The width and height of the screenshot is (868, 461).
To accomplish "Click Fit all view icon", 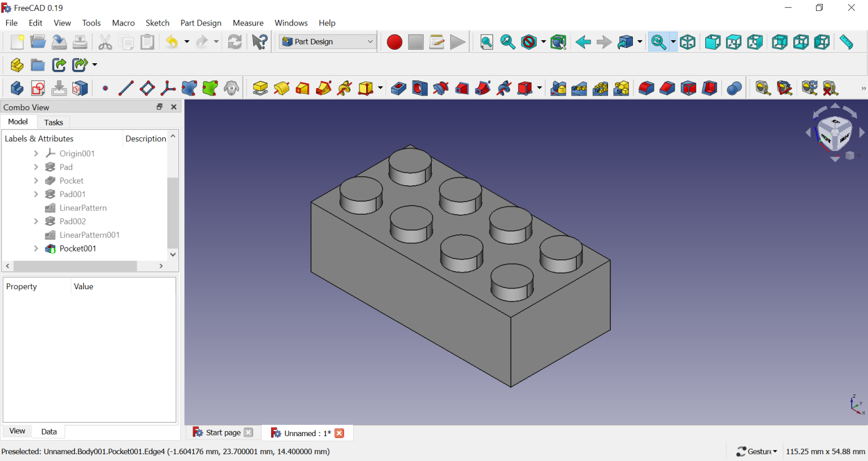I will 487,42.
